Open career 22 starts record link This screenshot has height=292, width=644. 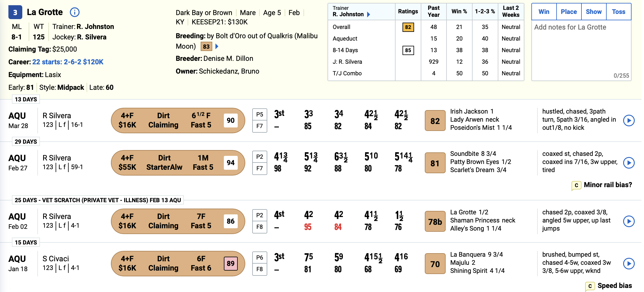click(x=68, y=62)
